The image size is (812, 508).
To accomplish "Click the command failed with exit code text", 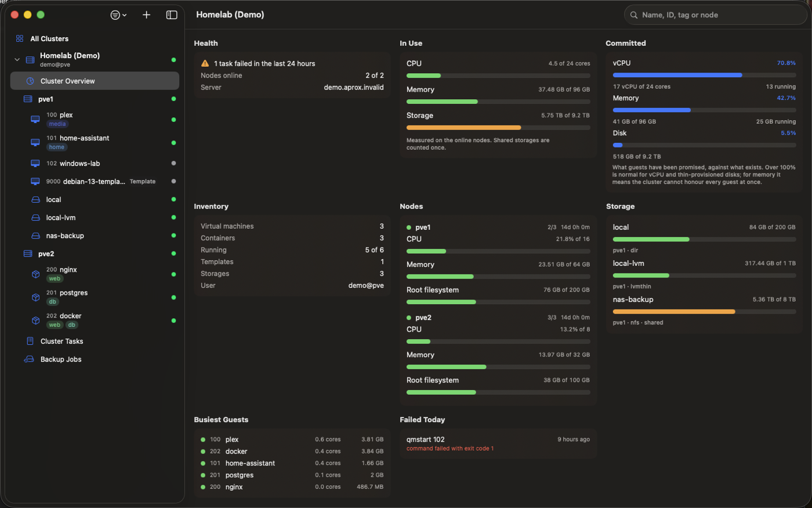I will point(450,449).
